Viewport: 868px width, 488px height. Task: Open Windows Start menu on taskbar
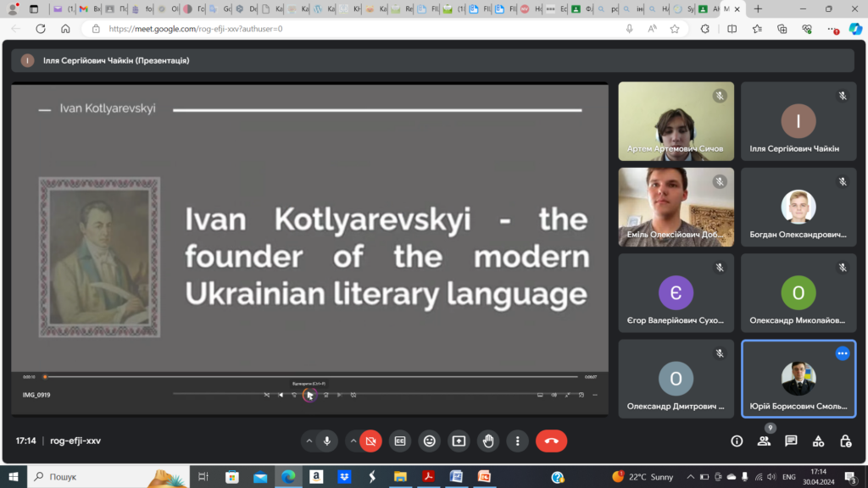click(x=14, y=477)
